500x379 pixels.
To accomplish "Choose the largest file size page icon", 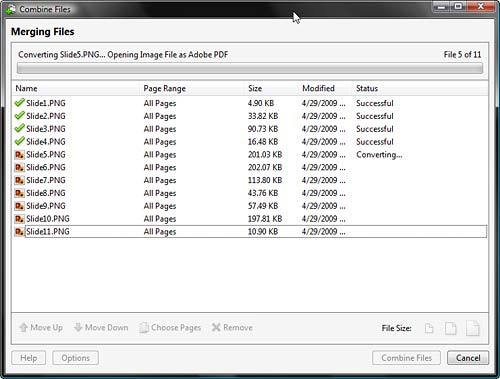I will click(473, 328).
